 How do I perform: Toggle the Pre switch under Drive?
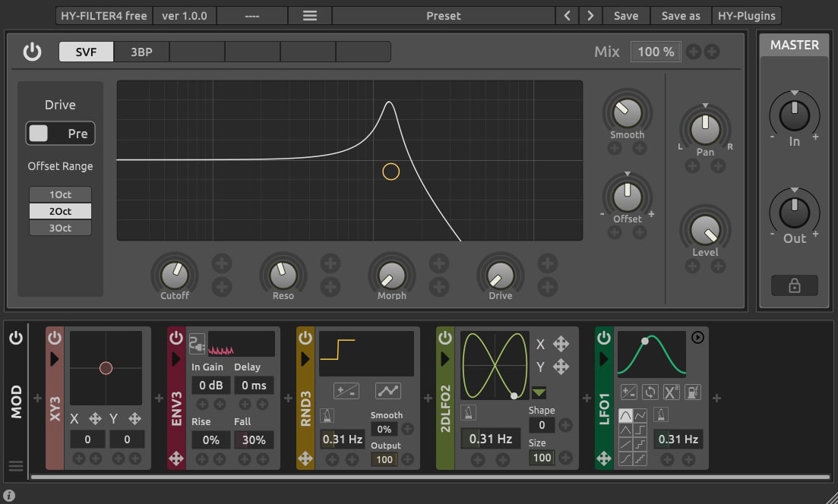tap(60, 133)
